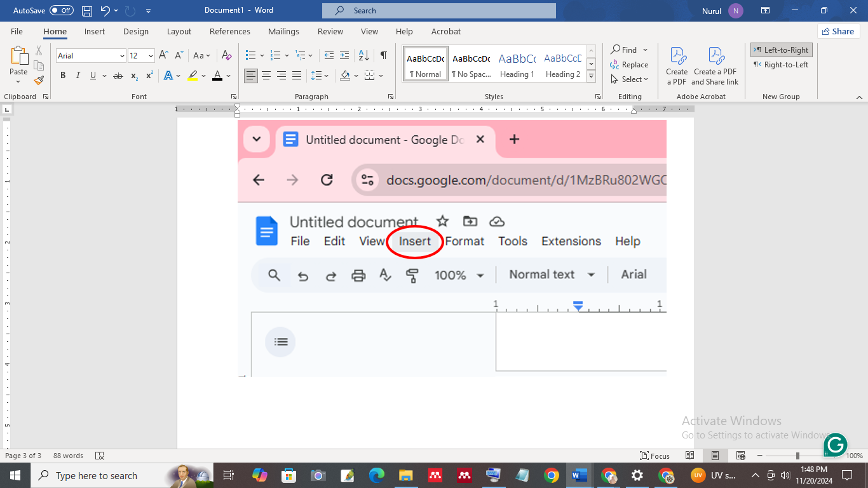Increase paragraph indent
The image size is (868, 488).
344,56
